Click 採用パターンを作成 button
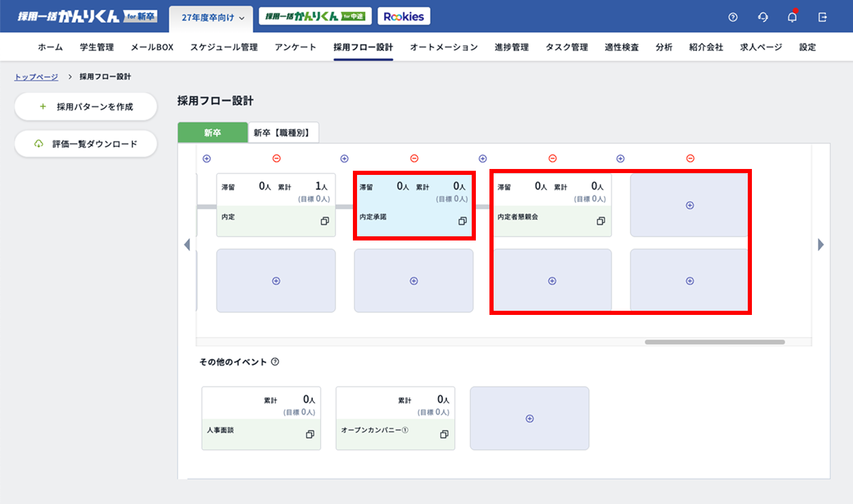The image size is (853, 504). [x=86, y=107]
